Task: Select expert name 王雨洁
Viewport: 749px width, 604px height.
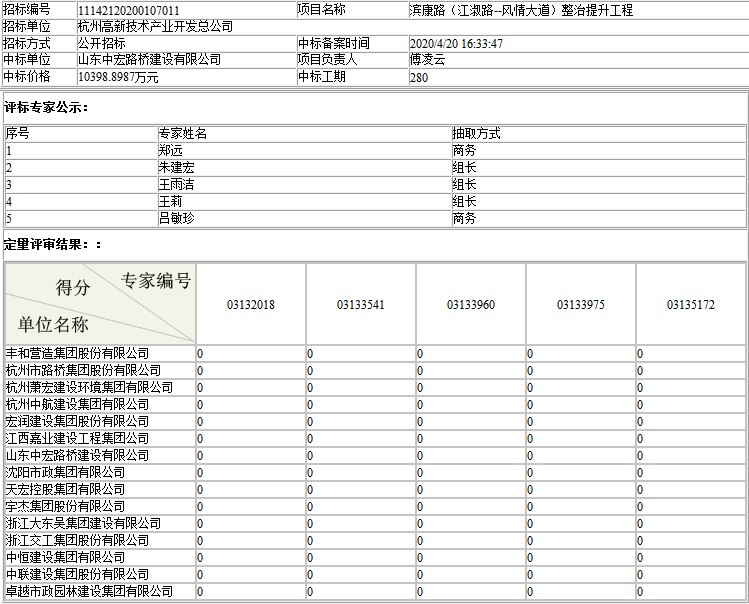Action: pos(177,184)
